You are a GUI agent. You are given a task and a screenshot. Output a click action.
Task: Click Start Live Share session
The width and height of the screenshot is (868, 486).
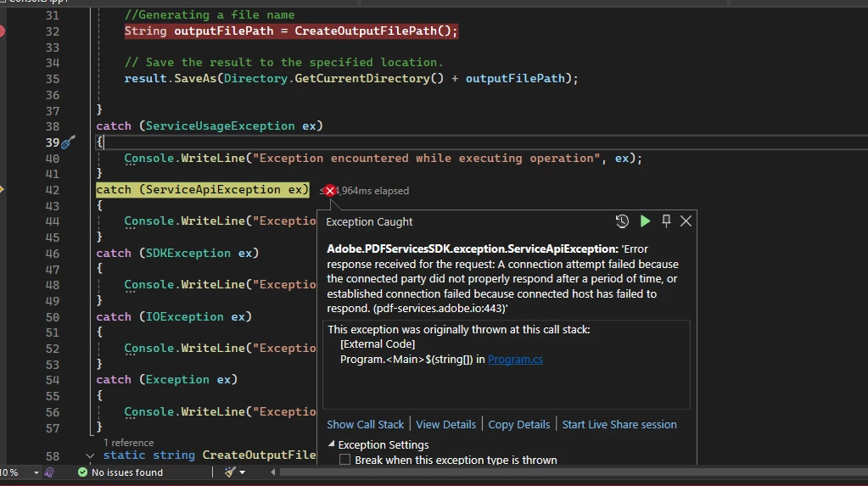click(x=619, y=425)
